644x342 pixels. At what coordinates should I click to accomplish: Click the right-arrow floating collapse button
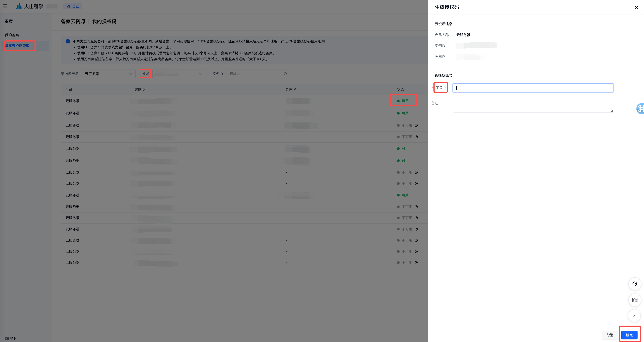click(634, 315)
